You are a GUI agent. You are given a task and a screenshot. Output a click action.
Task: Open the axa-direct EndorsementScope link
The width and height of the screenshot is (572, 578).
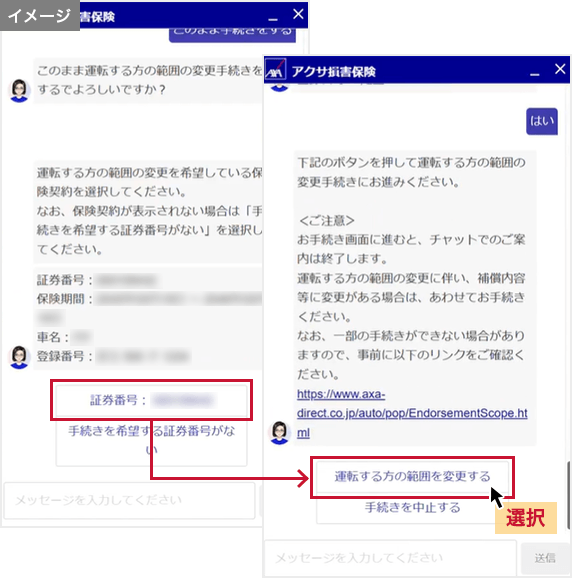coord(412,413)
